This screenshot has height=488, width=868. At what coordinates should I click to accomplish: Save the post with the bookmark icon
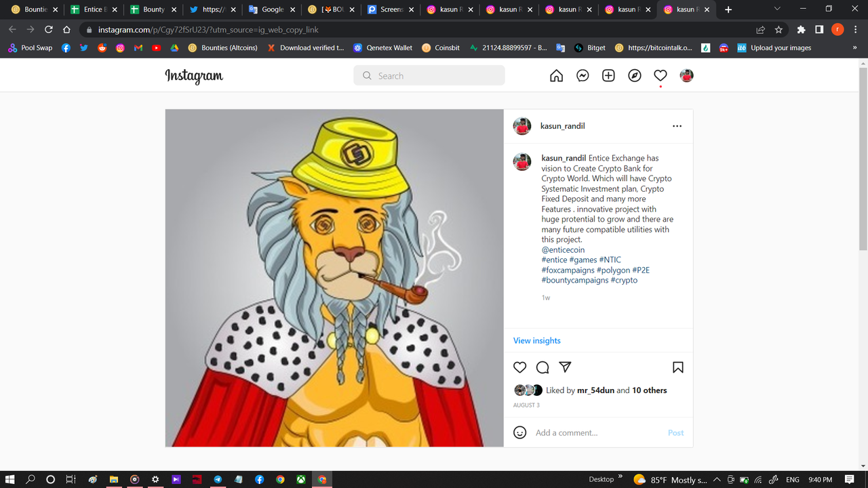[677, 367]
